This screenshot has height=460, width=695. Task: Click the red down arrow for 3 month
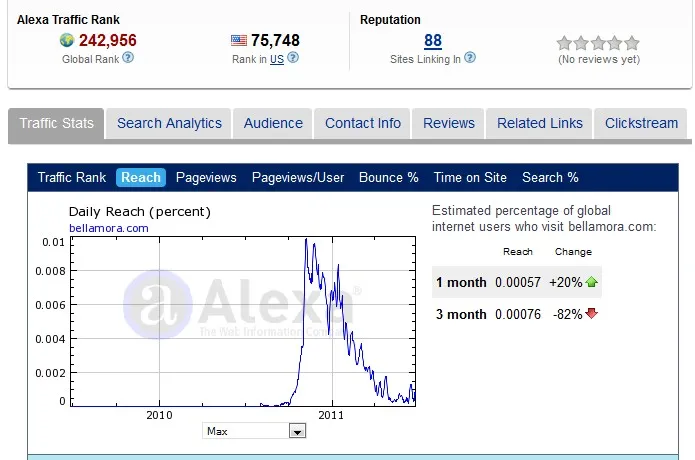[592, 313]
